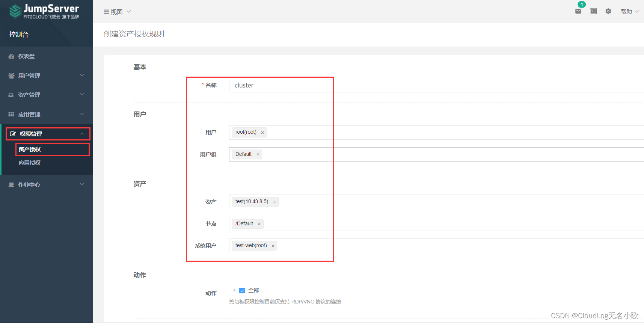Open the 应用授权 submenu item
This screenshot has height=323, width=644.
tap(30, 163)
